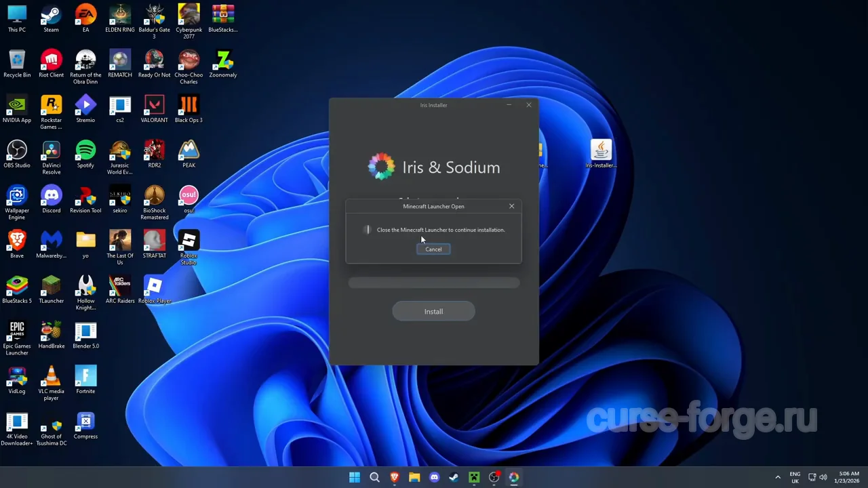Select the VALORANT desktop shortcut
The image size is (868, 488).
click(x=155, y=109)
